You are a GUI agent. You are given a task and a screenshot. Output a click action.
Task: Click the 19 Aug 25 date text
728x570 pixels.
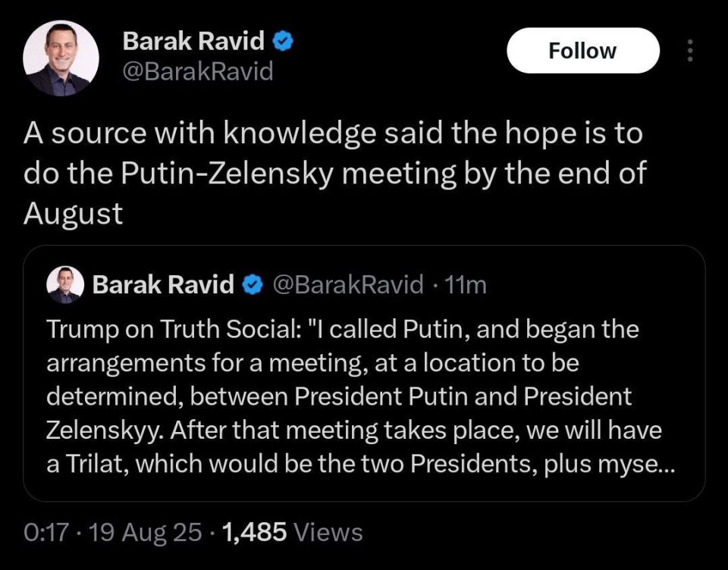(x=136, y=532)
